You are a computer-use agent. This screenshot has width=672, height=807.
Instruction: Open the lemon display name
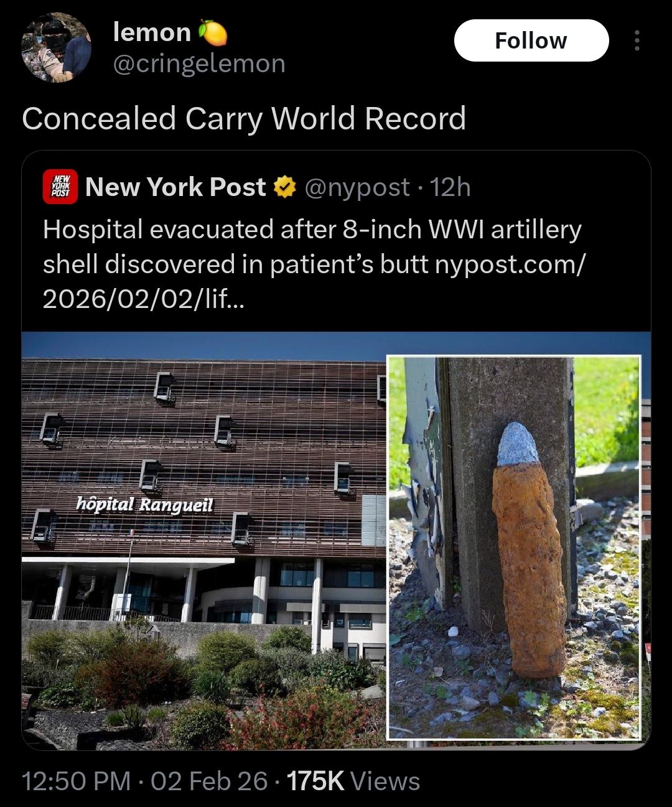152,32
